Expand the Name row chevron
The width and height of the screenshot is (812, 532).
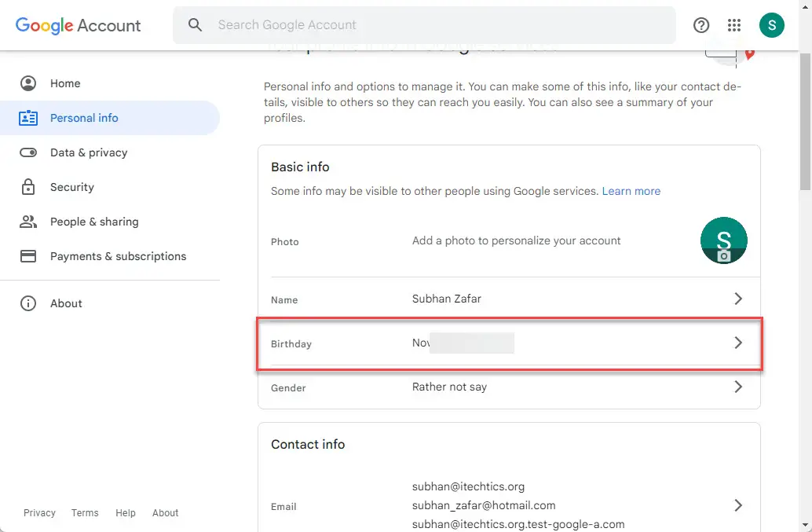[x=737, y=299]
